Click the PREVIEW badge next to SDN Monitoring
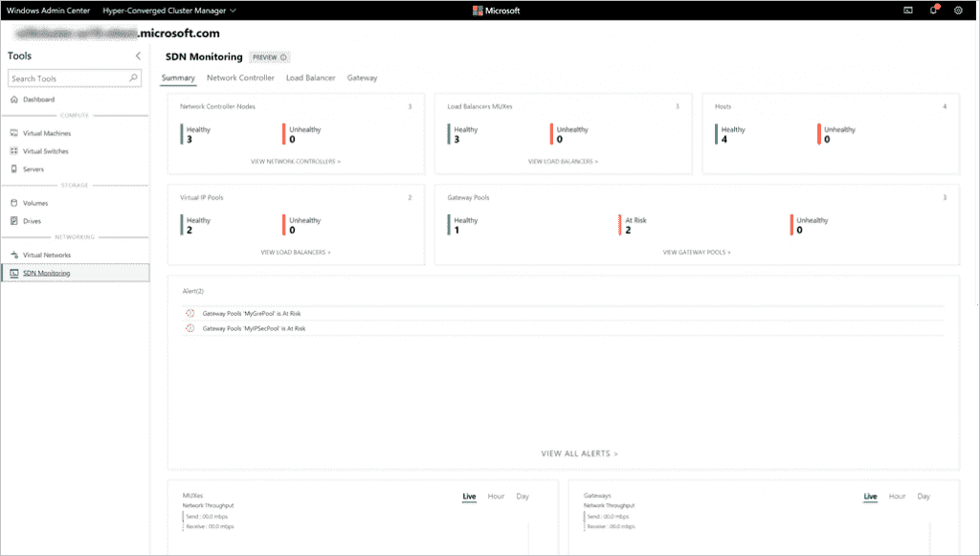Screen dimensions: 980x556 coord(270,57)
